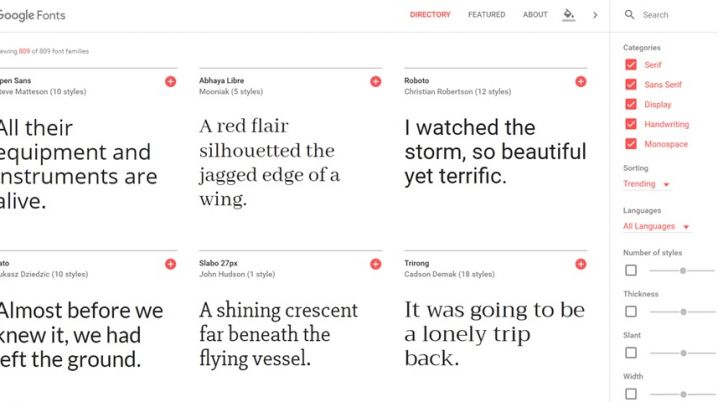Add Roboto font using the plus icon
This screenshot has height=402, width=718.
coord(581,81)
